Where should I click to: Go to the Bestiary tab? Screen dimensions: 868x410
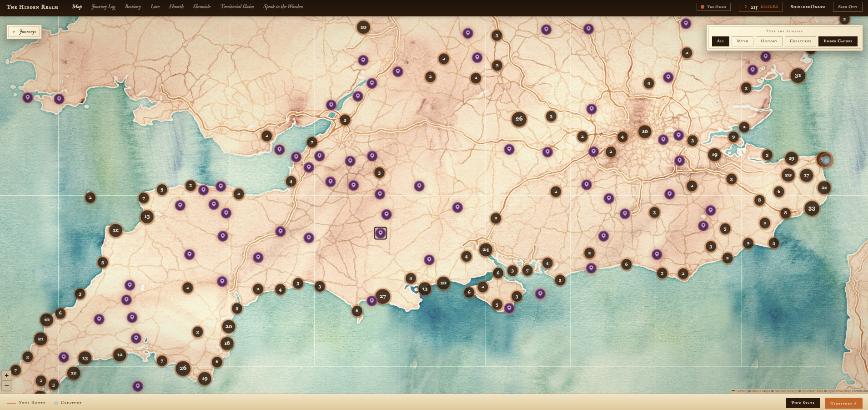click(x=133, y=6)
